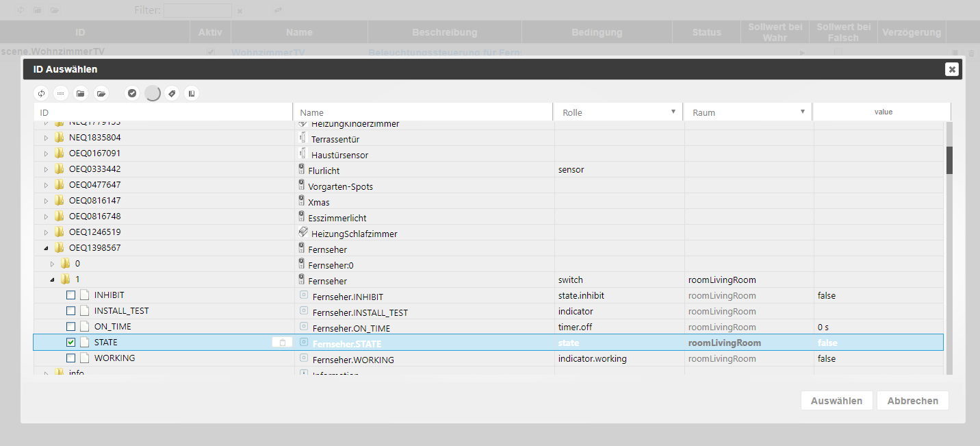
Task: Expand all nodes with open folder icon
Action: (101, 93)
